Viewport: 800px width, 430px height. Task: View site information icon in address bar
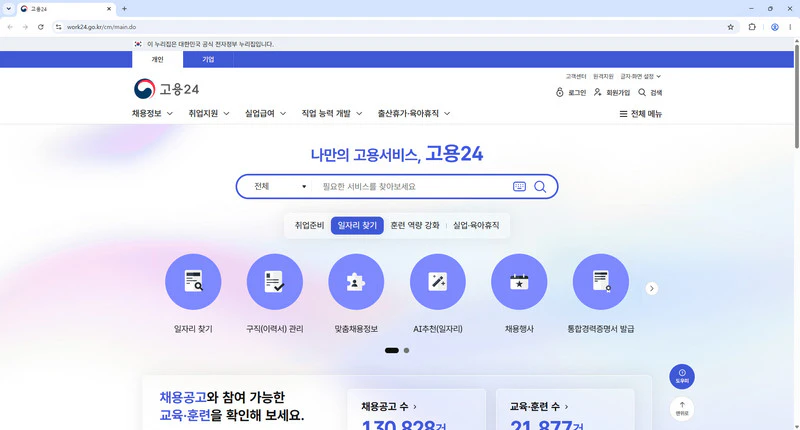point(59,27)
